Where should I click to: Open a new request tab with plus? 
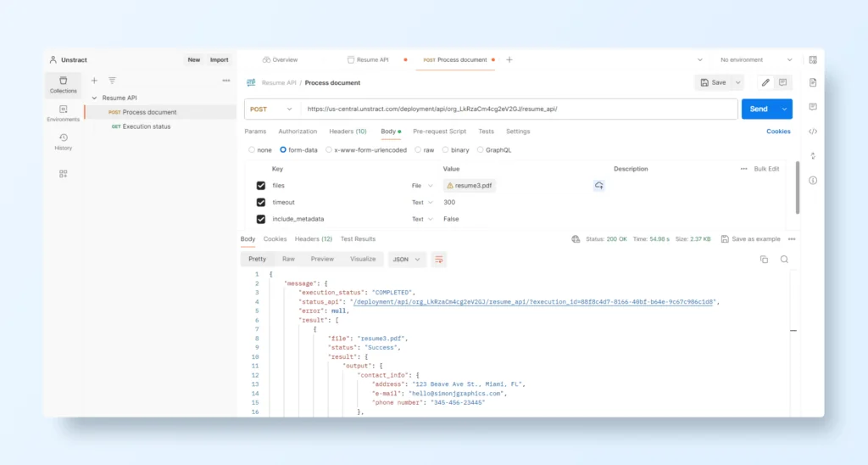(509, 60)
